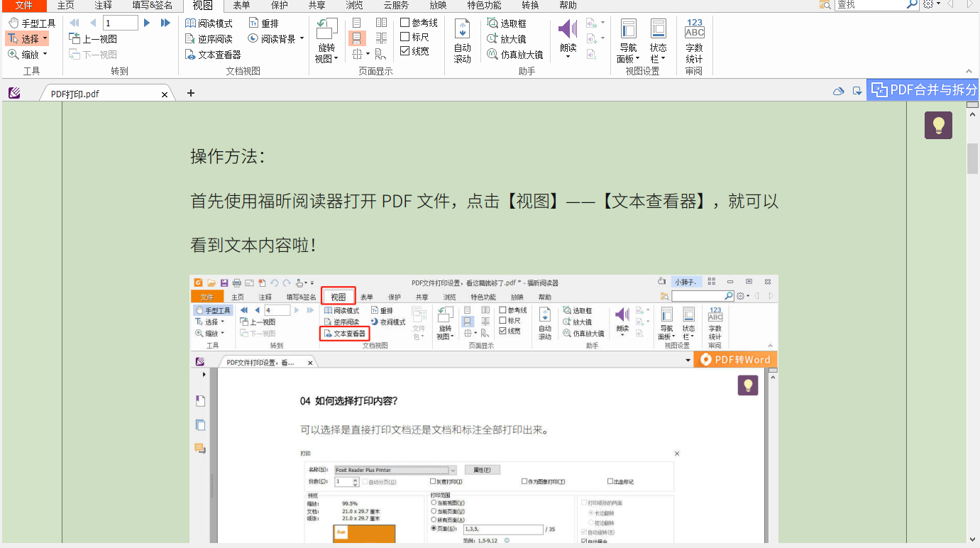Click inside the page number input field

[x=119, y=22]
